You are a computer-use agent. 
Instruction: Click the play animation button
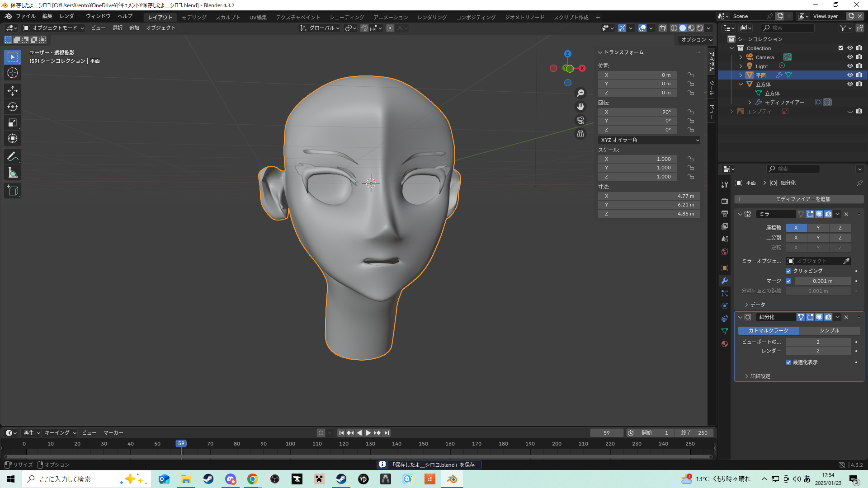coord(368,433)
